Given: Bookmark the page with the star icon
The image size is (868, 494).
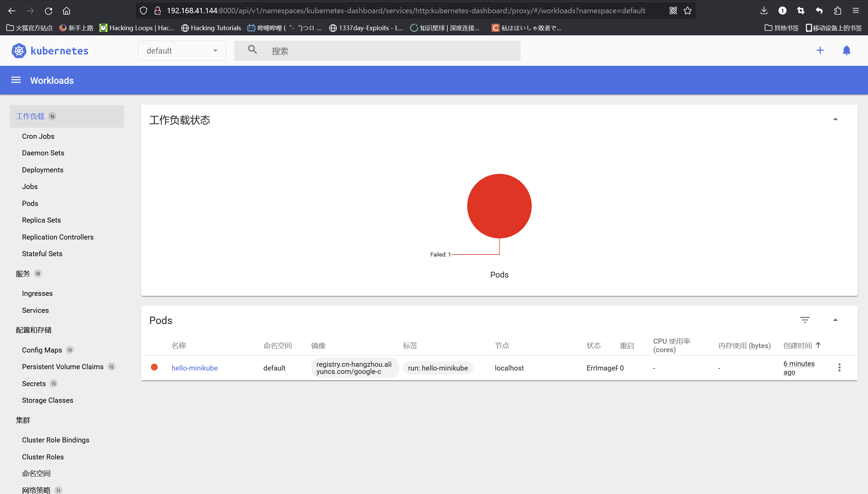Looking at the screenshot, I should (x=688, y=11).
